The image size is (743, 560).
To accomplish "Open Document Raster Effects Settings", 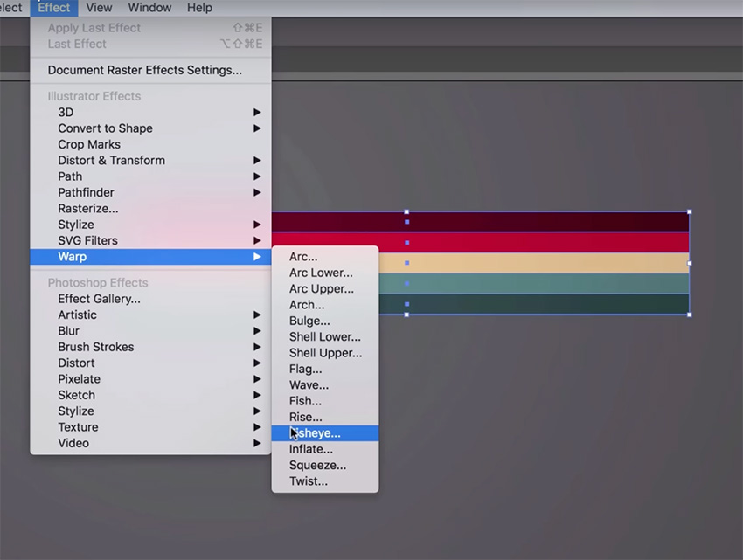I will [145, 70].
